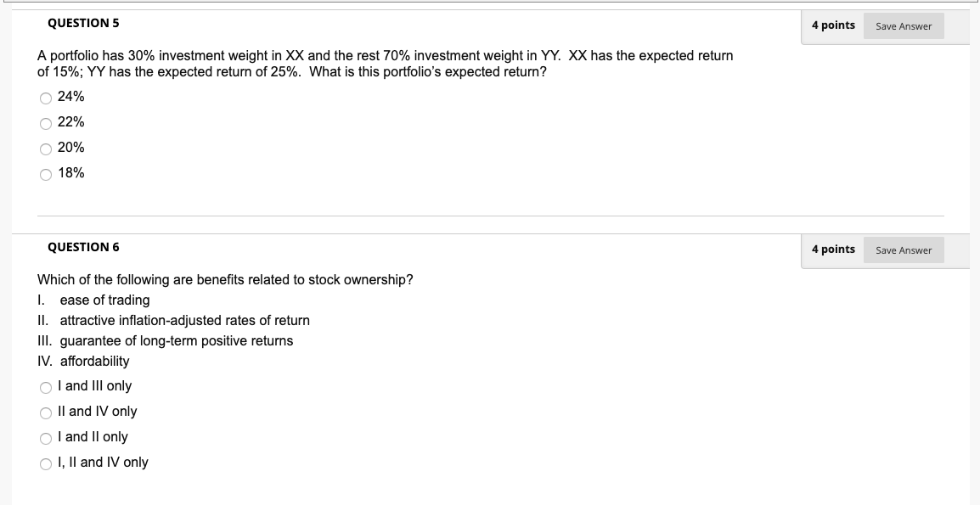Choose 20% as the portfolio expected return
The image size is (980, 505).
(46, 148)
